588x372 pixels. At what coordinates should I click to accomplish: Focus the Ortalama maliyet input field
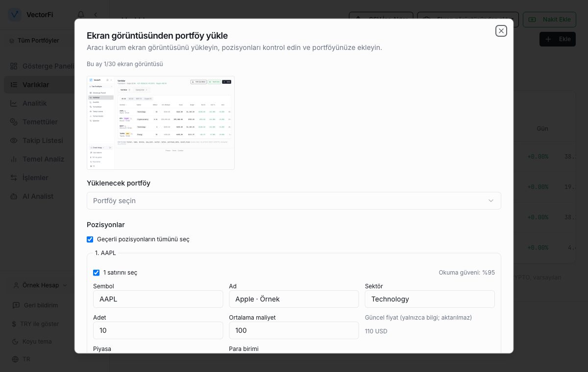(x=294, y=330)
